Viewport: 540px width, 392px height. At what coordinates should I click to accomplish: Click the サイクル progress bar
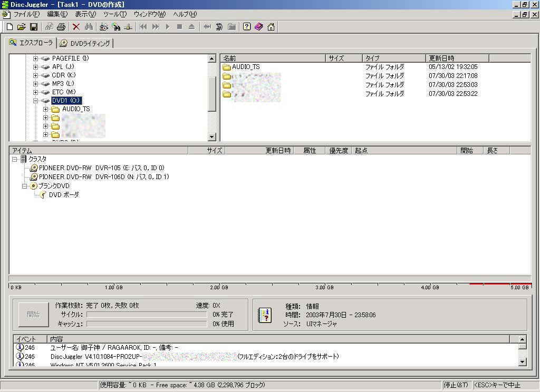pos(147,315)
